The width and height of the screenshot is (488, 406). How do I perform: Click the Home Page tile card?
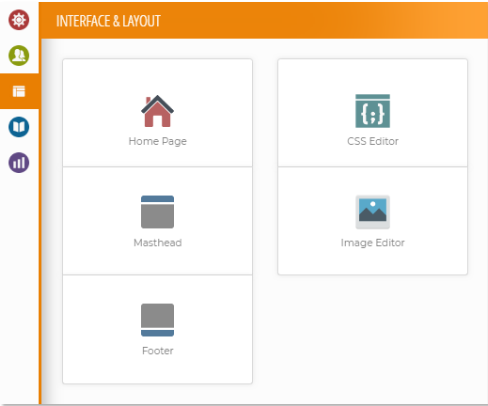coord(157,113)
